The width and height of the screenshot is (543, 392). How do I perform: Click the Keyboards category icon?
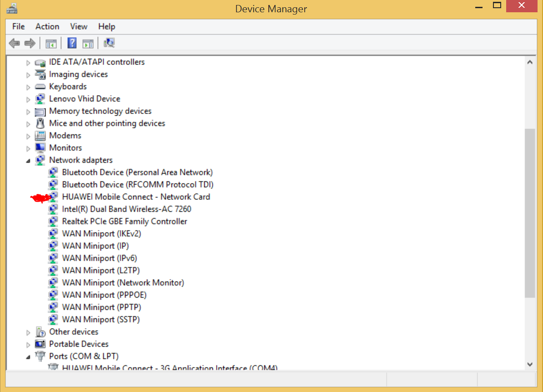40,86
